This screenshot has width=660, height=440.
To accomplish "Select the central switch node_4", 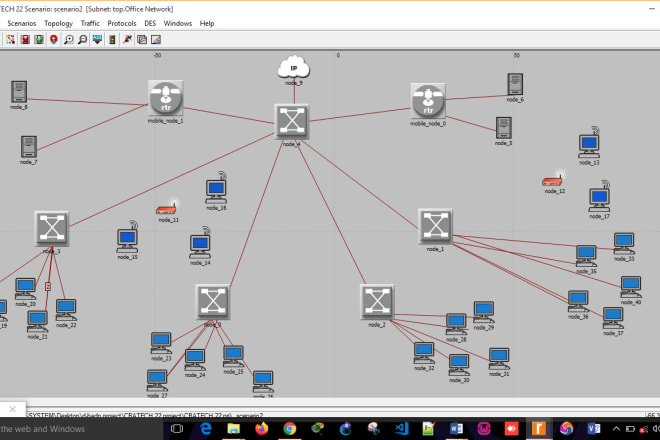I will coord(292,122).
